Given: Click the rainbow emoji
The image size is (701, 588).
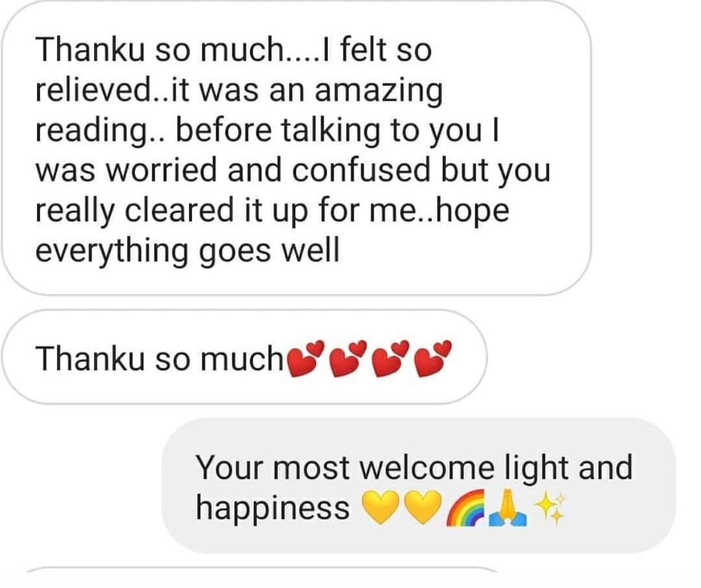Looking at the screenshot, I should coord(465,508).
